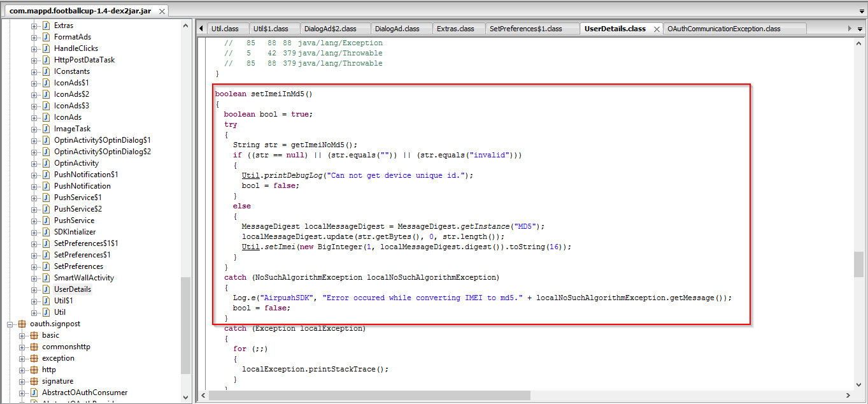Image resolution: width=868 pixels, height=404 pixels.
Task: Click the oauth.signpost package icon
Action: 22,324
